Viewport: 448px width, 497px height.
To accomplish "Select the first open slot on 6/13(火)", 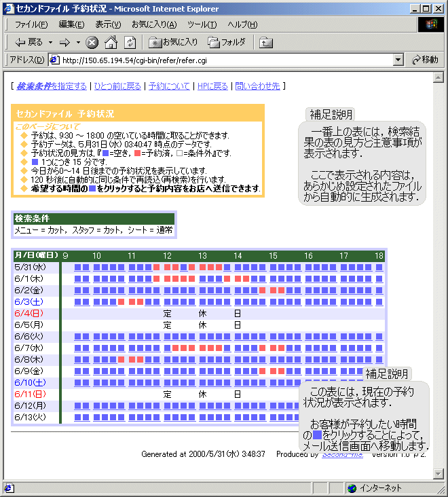I will click(x=77, y=418).
